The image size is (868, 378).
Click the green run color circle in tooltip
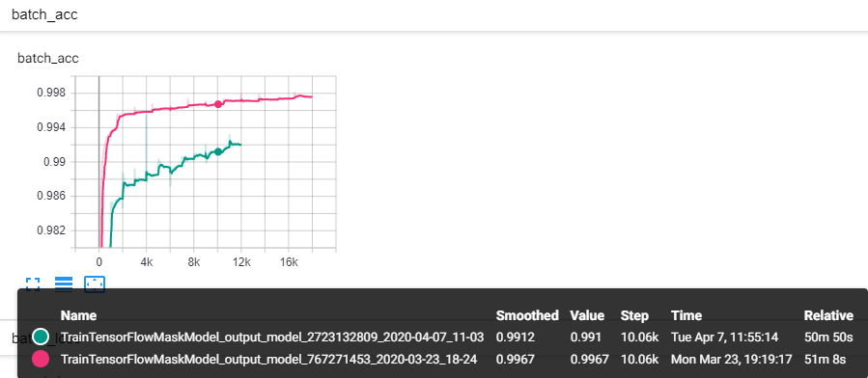click(41, 337)
